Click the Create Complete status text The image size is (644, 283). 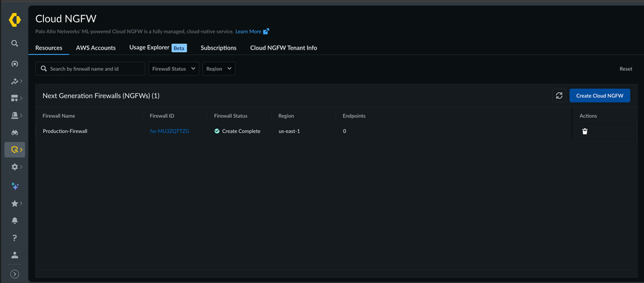click(241, 132)
